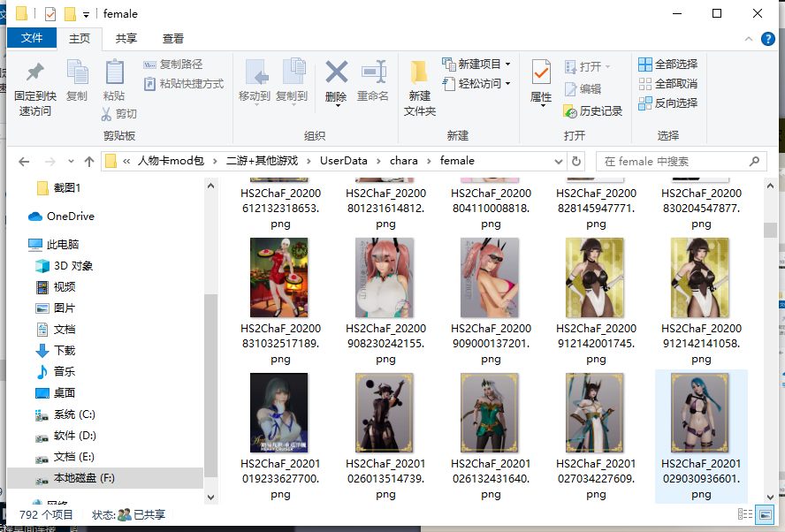Click Invert Selection (反向选择)
This screenshot has height=532, width=785.
click(x=667, y=103)
